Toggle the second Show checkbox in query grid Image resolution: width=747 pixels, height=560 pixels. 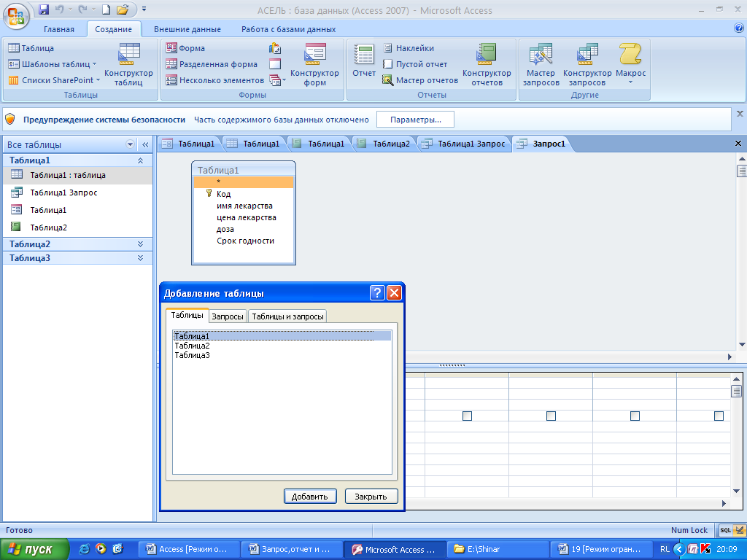point(551,416)
